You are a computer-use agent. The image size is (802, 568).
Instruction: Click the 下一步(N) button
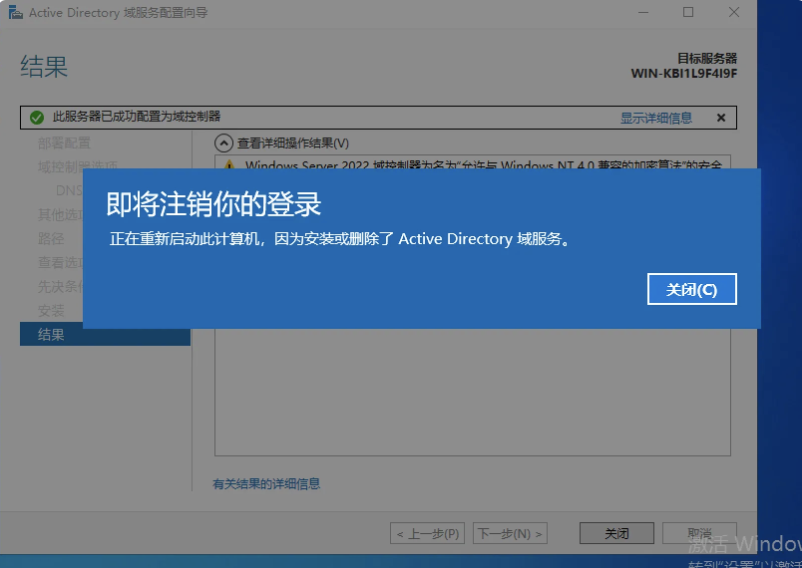510,534
